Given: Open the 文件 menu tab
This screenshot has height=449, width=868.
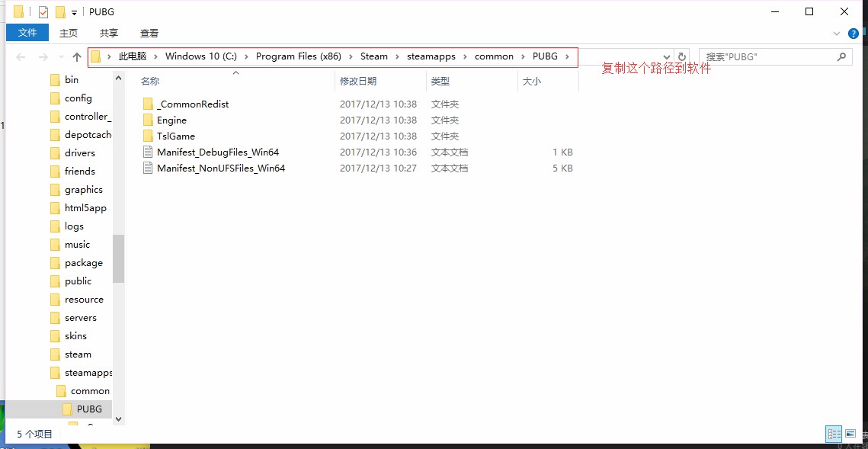Looking at the screenshot, I should pos(27,34).
